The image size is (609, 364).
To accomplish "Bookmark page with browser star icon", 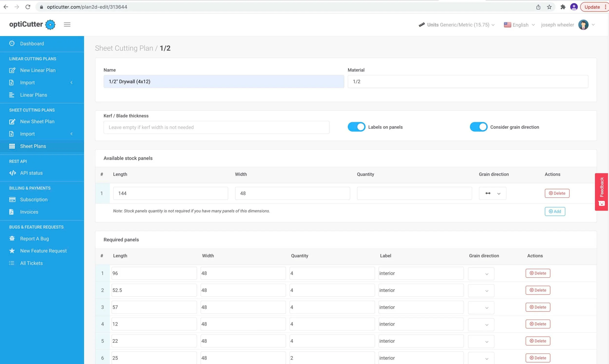I will [x=549, y=7].
